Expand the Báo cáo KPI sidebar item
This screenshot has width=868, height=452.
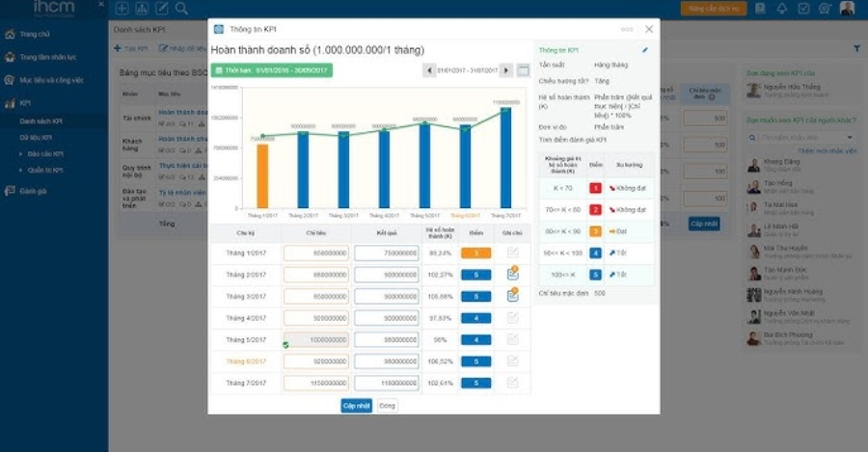[44, 153]
